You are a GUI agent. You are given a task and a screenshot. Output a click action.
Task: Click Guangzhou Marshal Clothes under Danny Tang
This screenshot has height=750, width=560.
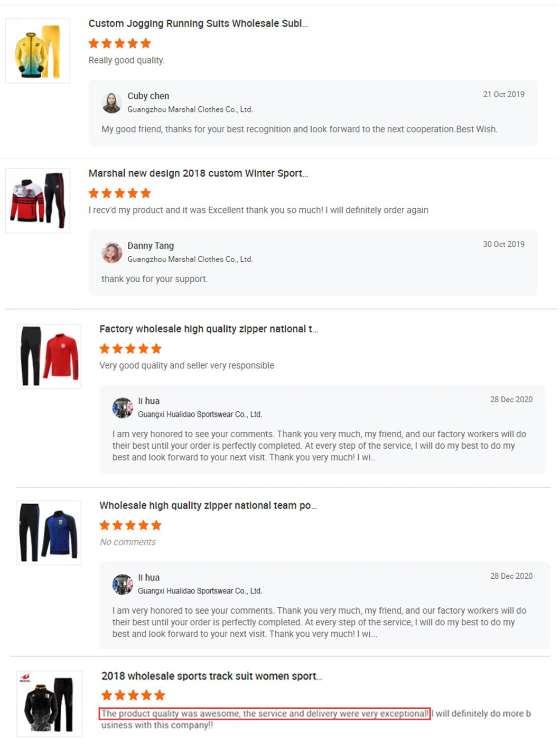(190, 260)
